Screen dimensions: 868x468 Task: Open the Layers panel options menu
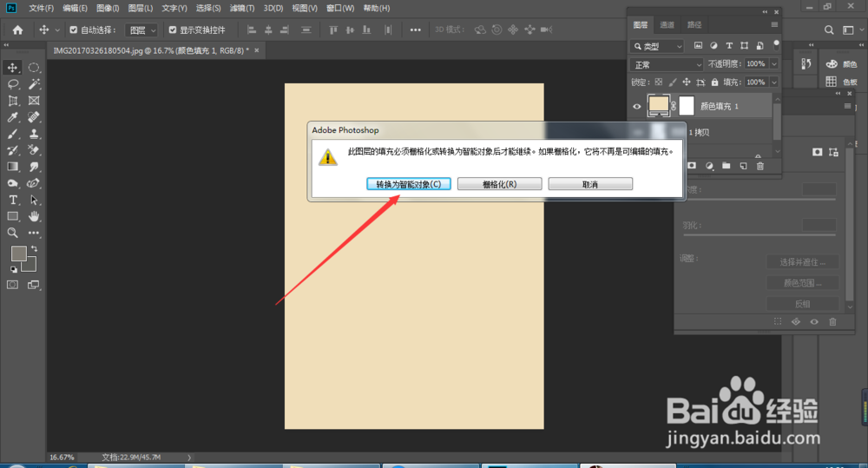(774, 25)
